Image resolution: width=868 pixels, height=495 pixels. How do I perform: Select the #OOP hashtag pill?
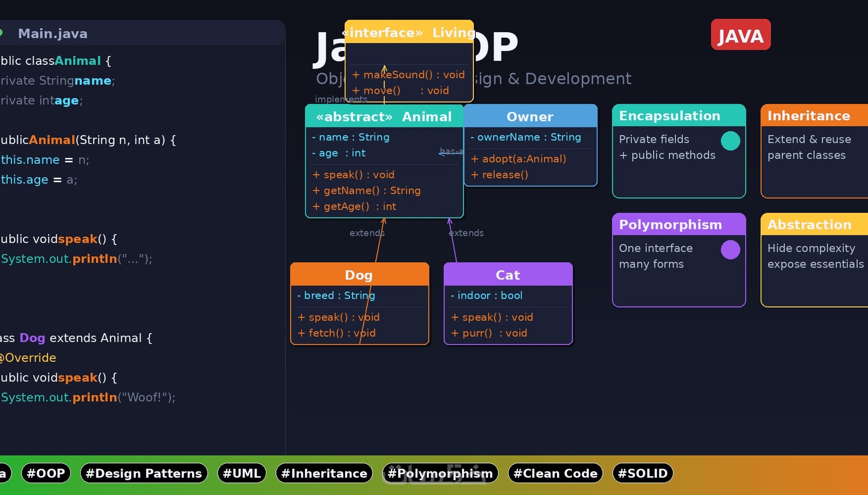click(46, 473)
